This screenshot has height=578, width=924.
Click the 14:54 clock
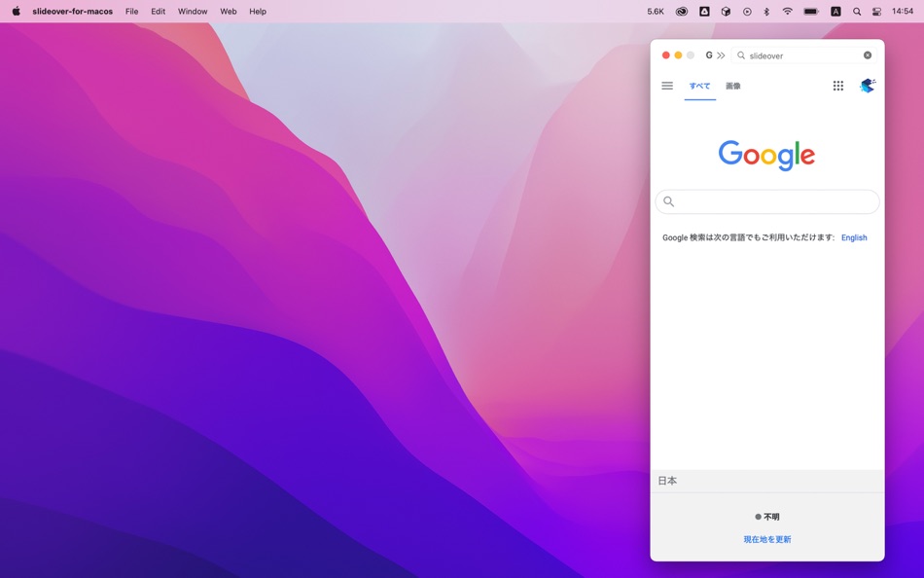click(x=903, y=12)
